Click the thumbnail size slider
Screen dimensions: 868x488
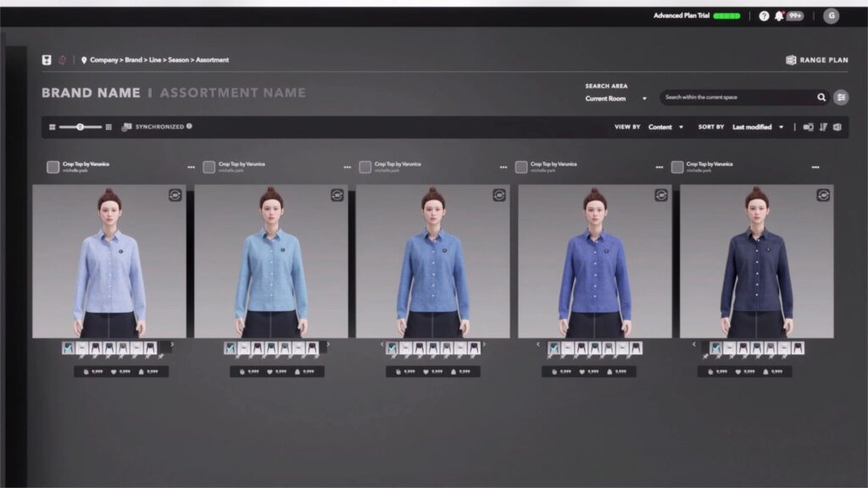[x=81, y=127]
